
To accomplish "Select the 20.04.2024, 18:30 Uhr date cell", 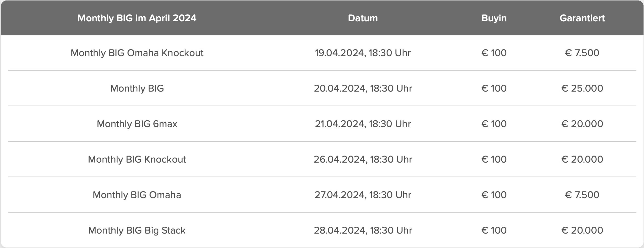I will (x=363, y=88).
